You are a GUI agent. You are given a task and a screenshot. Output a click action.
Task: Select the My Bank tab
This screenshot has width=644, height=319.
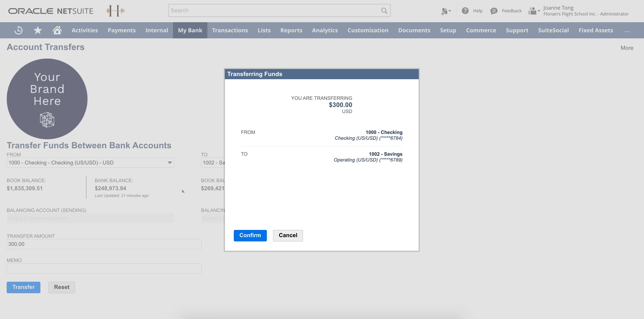(190, 31)
